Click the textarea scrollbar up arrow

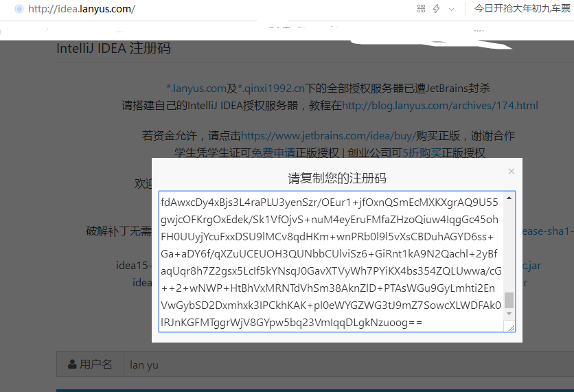(x=509, y=198)
